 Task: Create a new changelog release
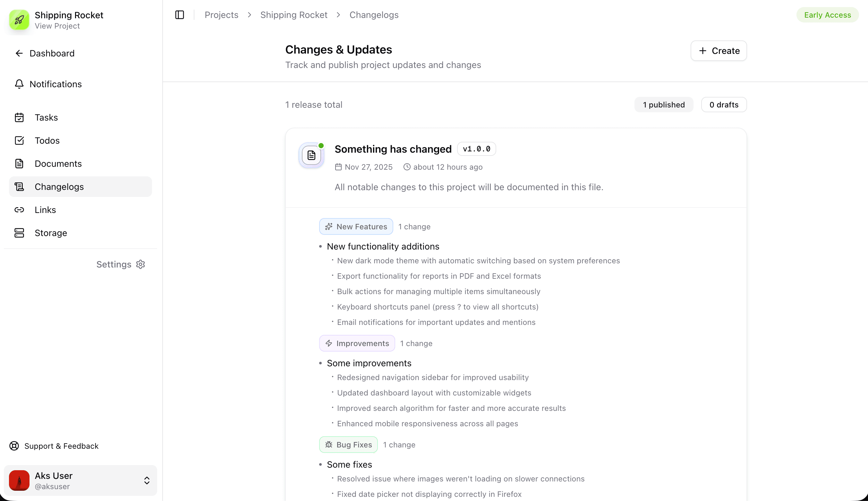pos(718,51)
